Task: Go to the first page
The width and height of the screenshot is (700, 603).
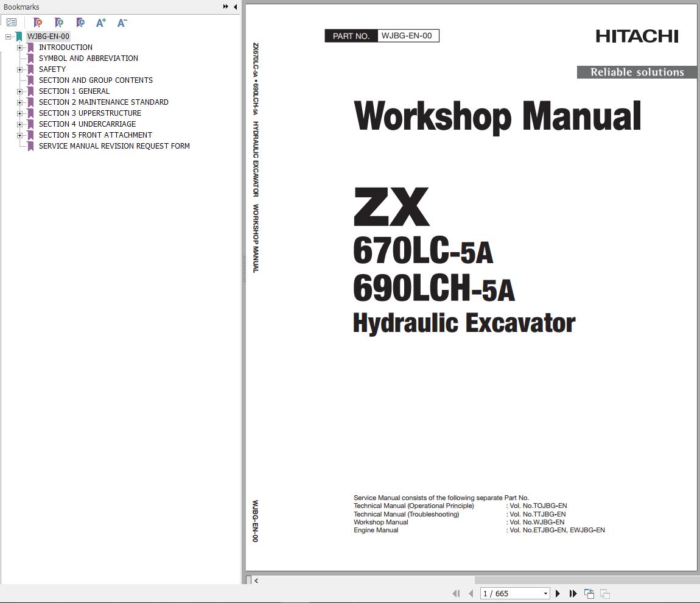Action: [456, 593]
